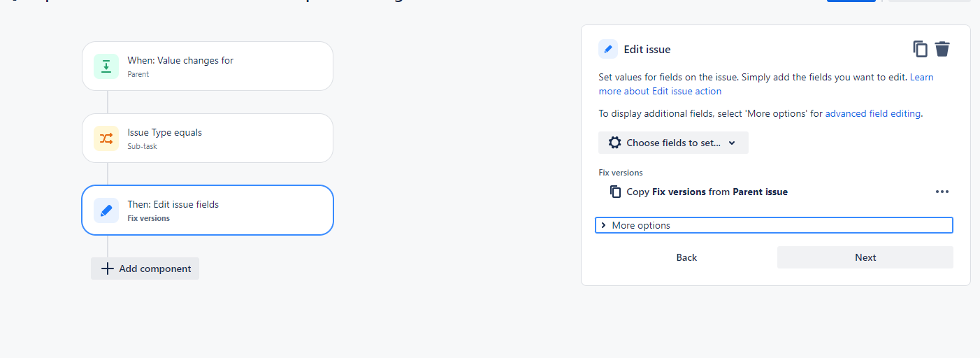Image resolution: width=980 pixels, height=358 pixels.
Task: Expand the More options section
Action: tap(774, 225)
